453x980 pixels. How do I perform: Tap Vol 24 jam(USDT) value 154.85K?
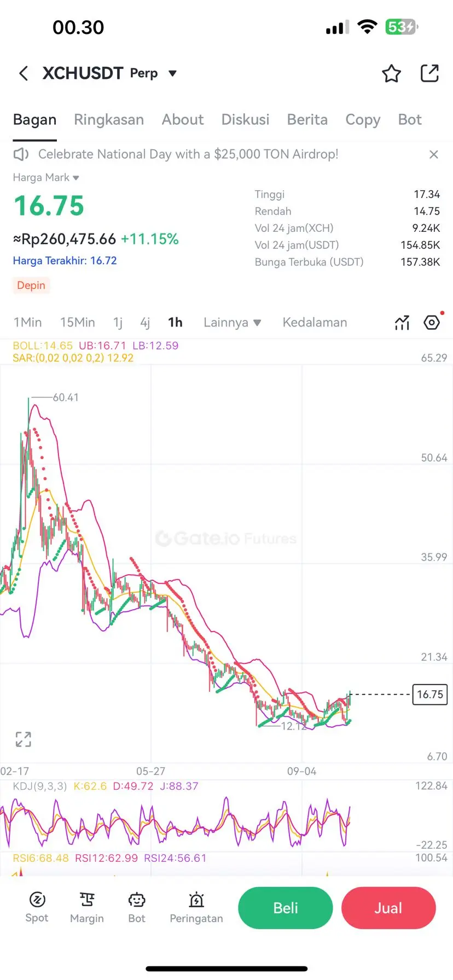click(x=420, y=245)
